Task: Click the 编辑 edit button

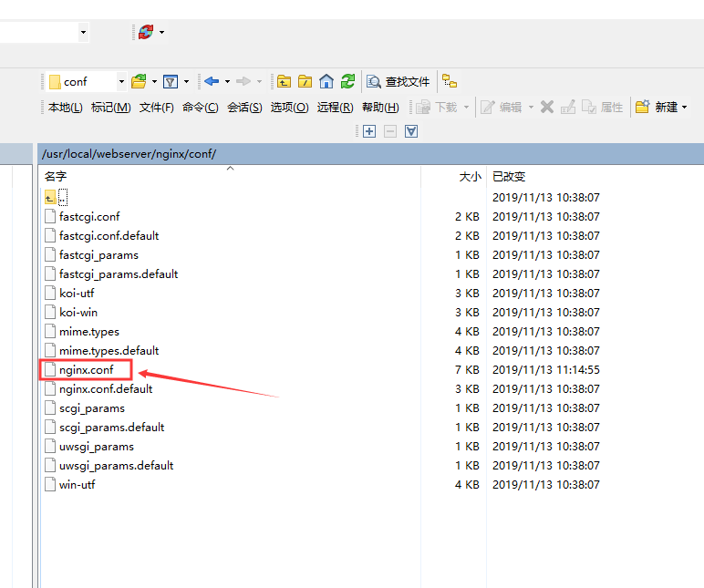Action: 501,108
